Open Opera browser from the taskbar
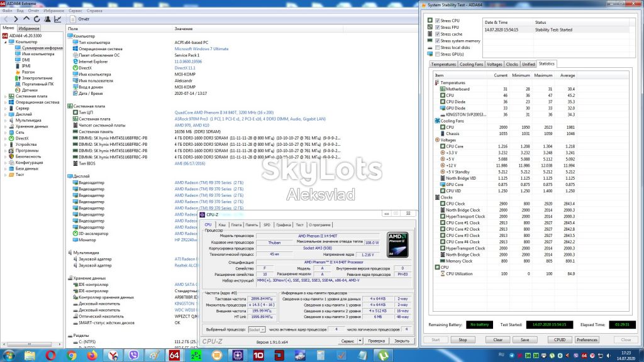The height and width of the screenshot is (362, 644). pyautogui.click(x=50, y=356)
